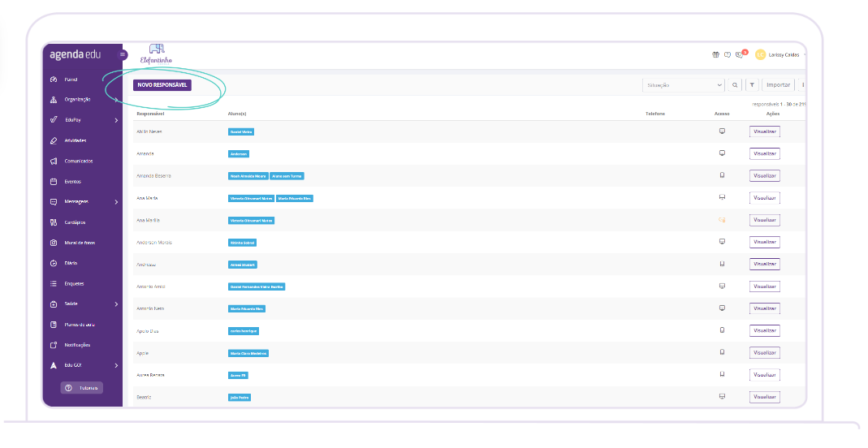The width and height of the screenshot is (868, 448).
Task: Click Visualizar for Beatriz
Action: pyautogui.click(x=765, y=397)
